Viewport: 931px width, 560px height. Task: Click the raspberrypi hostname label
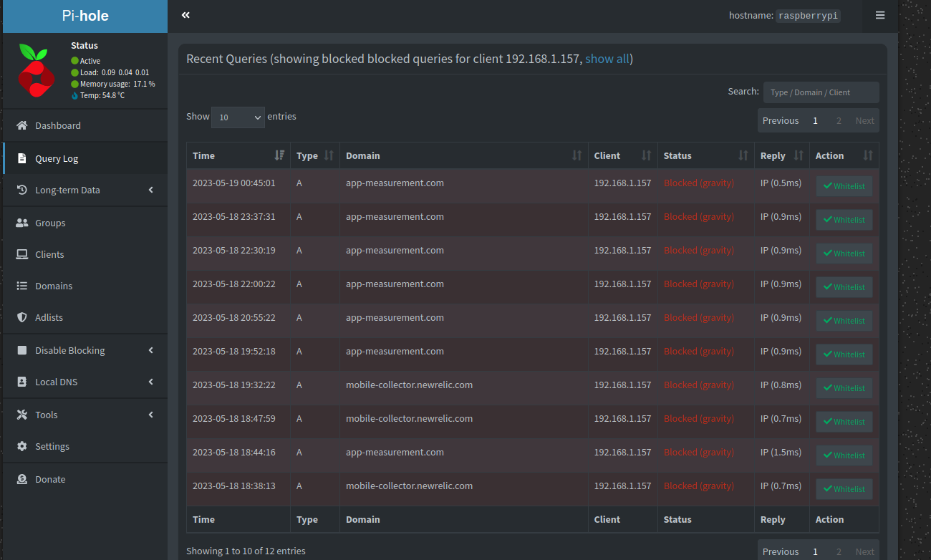click(x=808, y=15)
